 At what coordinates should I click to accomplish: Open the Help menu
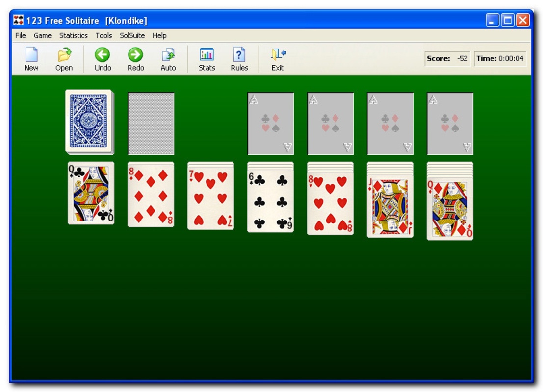click(159, 35)
